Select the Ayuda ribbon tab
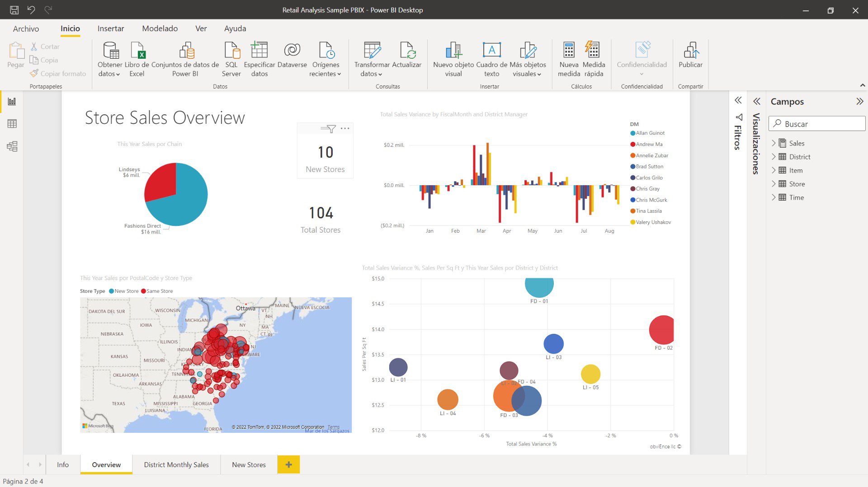The image size is (868, 487). 235,28
